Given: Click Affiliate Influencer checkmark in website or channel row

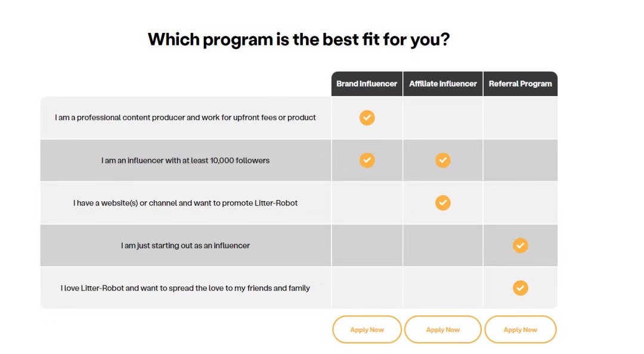Looking at the screenshot, I should pos(442,203).
